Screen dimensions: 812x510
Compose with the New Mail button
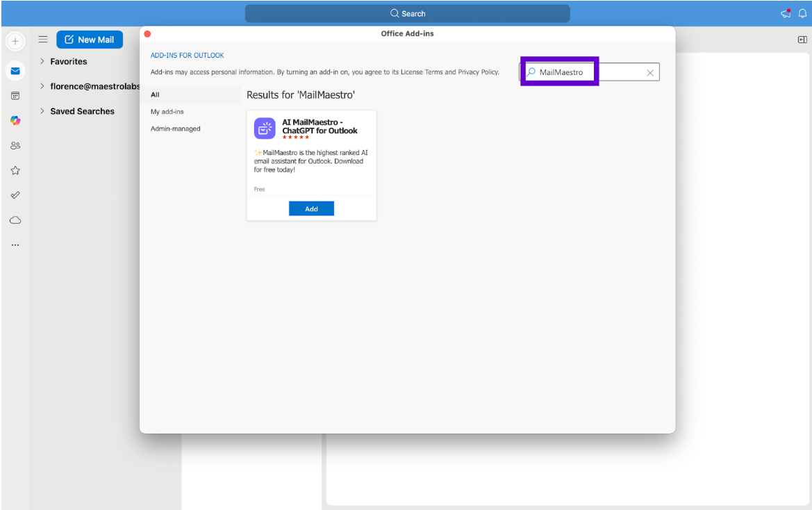point(90,40)
